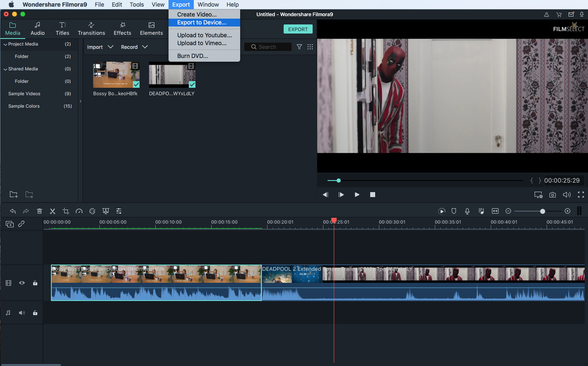Add a marker with shield icon
Viewport: 588px width, 366px height.
click(x=454, y=211)
